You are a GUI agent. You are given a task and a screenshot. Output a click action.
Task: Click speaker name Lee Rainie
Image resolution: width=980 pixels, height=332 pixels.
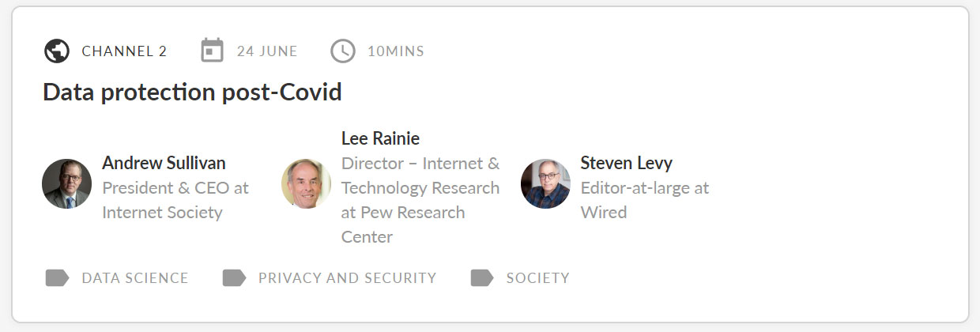click(380, 138)
